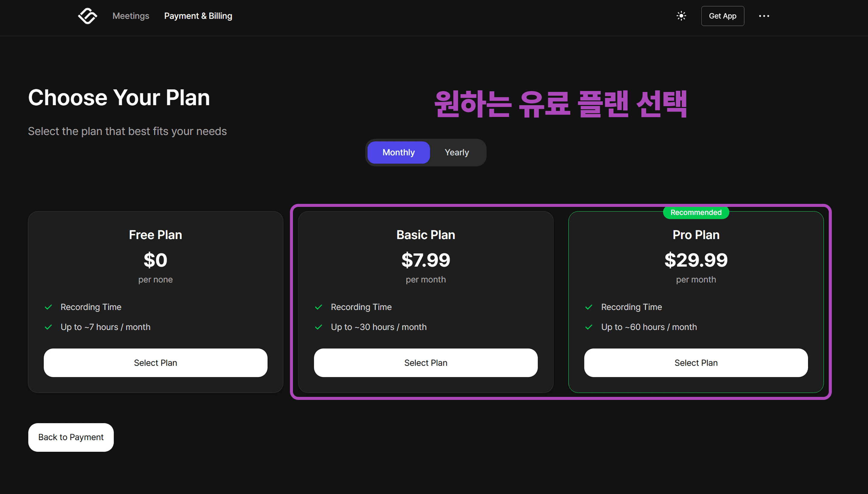Click the app logo icon
This screenshot has width=868, height=494.
(x=87, y=16)
